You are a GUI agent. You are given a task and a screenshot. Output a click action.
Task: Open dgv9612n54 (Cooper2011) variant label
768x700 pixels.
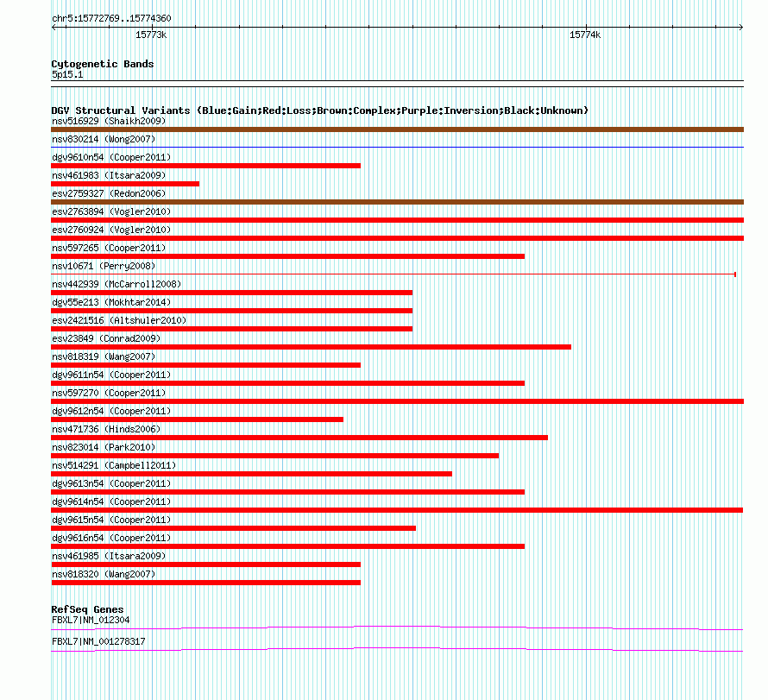point(111,411)
